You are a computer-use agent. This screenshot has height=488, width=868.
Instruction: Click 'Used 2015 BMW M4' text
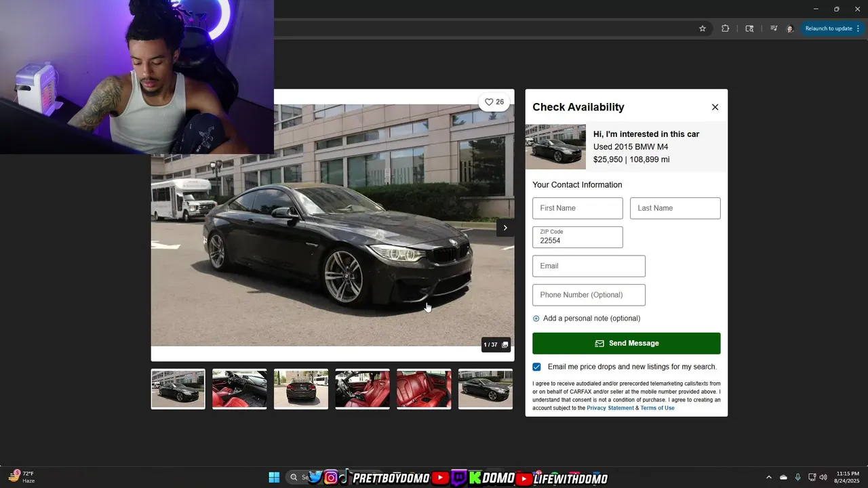point(631,147)
